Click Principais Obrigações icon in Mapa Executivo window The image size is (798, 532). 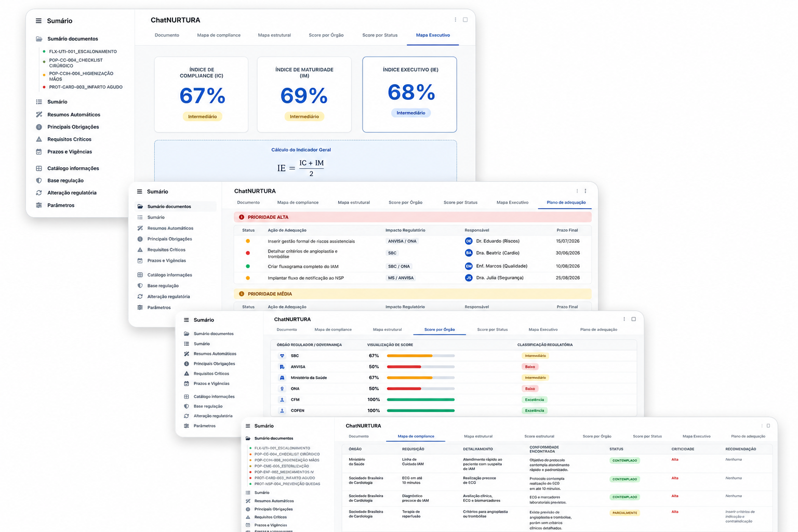[39, 127]
